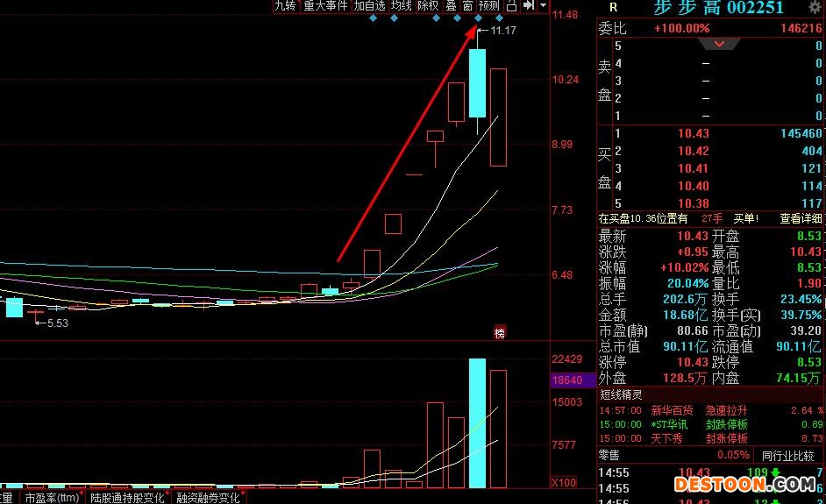Viewport: 826px width, 504px height.
Task: Click the purple 18640 volume axis marker
Action: [x=566, y=380]
